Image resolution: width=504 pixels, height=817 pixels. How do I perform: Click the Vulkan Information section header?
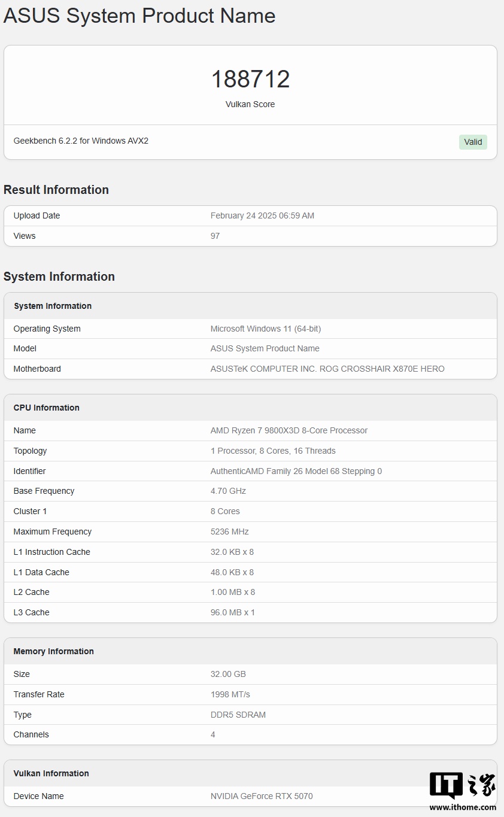pos(51,773)
